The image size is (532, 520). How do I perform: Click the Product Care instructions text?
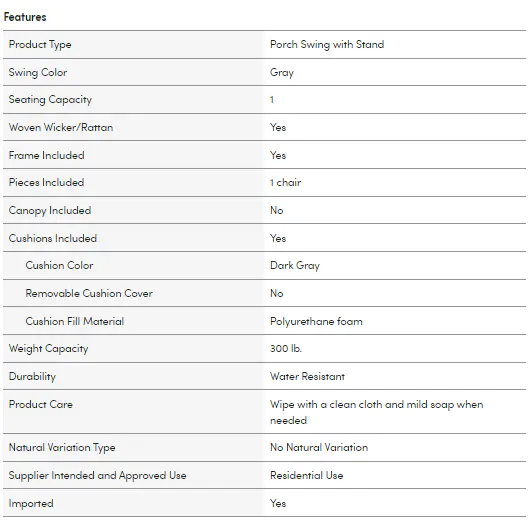(x=376, y=412)
